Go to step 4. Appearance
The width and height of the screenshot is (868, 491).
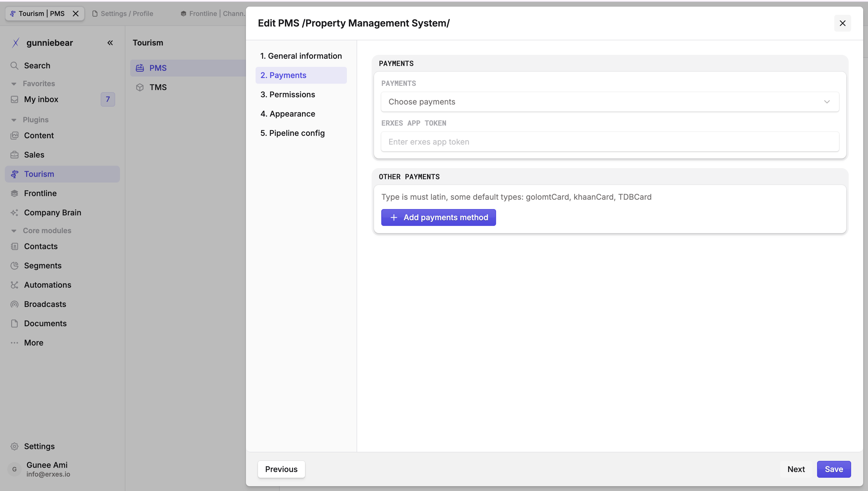click(x=301, y=114)
